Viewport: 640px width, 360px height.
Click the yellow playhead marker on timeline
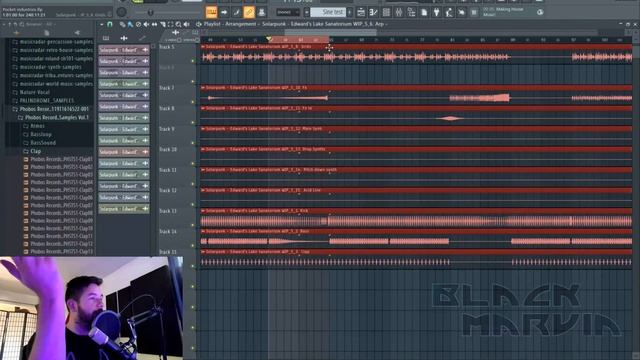click(x=269, y=39)
